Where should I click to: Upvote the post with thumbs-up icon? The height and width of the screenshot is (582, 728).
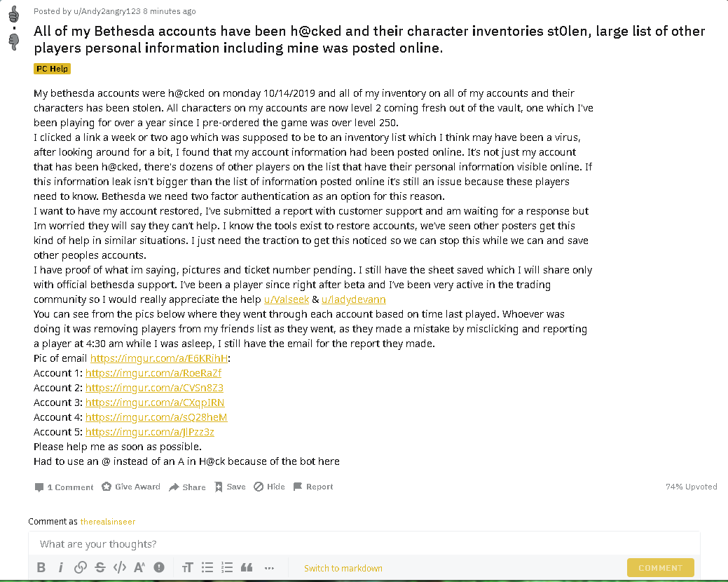coord(14,14)
